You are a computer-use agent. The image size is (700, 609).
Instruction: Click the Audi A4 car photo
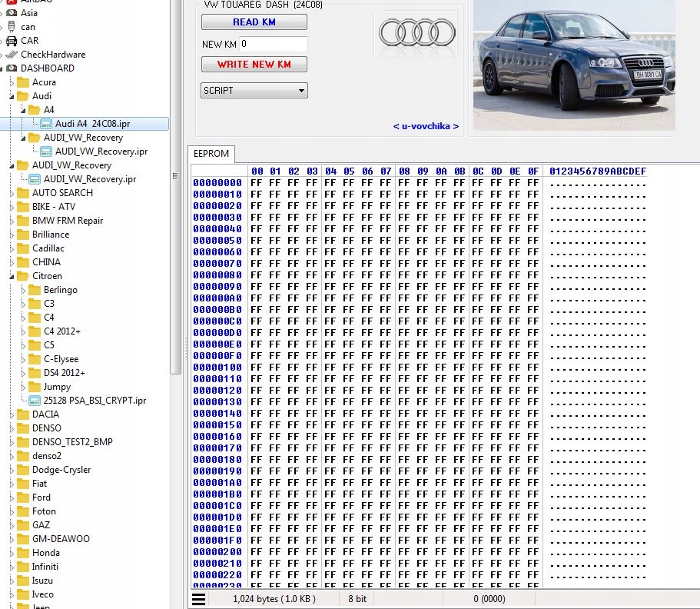tap(574, 65)
